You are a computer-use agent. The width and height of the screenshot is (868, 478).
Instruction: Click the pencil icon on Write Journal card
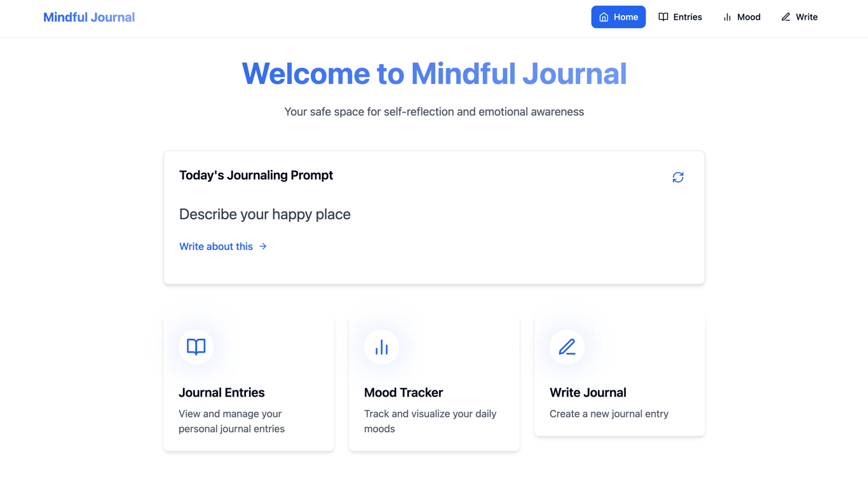tap(567, 346)
